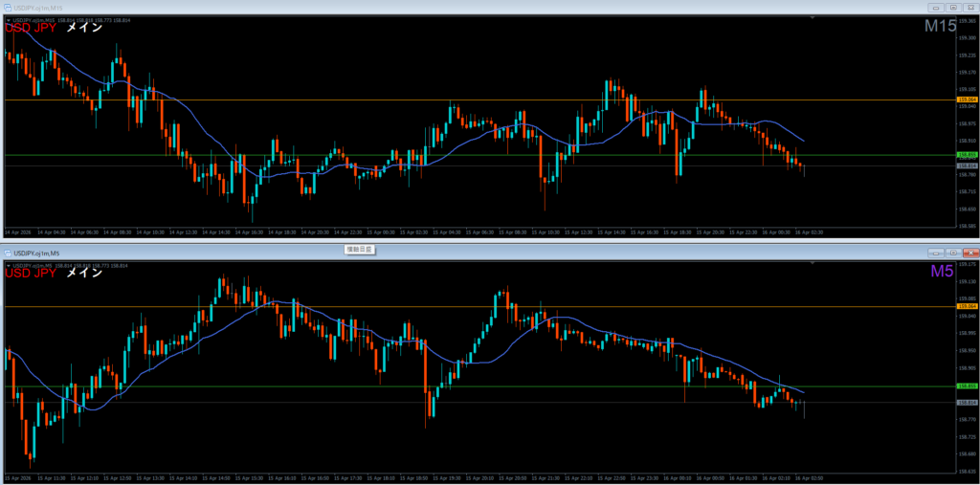This screenshot has width=980, height=485.
Task: Click the orange 159.064 price tag in M15 chart
Action: tap(968, 99)
